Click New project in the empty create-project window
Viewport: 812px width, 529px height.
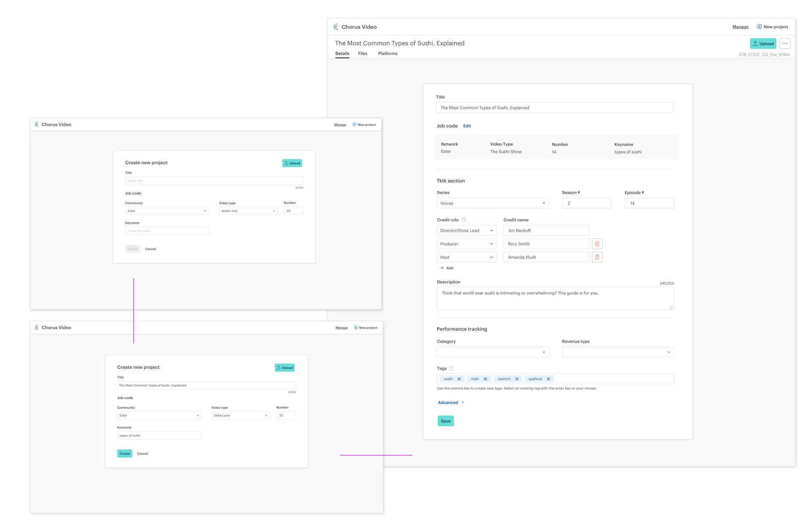tap(364, 125)
